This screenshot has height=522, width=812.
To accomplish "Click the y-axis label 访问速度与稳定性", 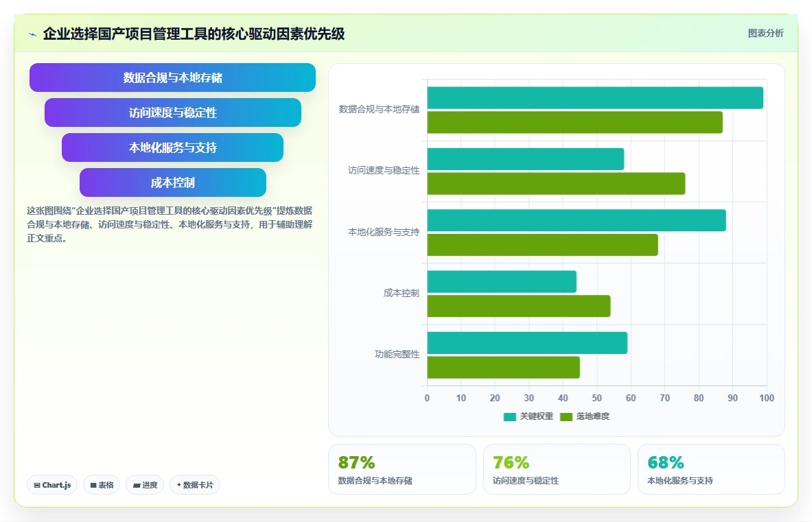I will click(x=384, y=170).
